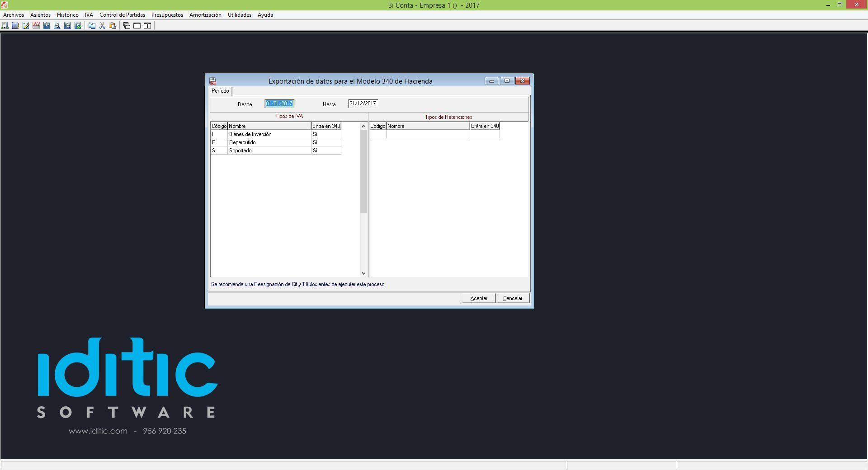Viewport: 868px width, 470px height.
Task: Open the Ayuda menu
Action: 265,15
